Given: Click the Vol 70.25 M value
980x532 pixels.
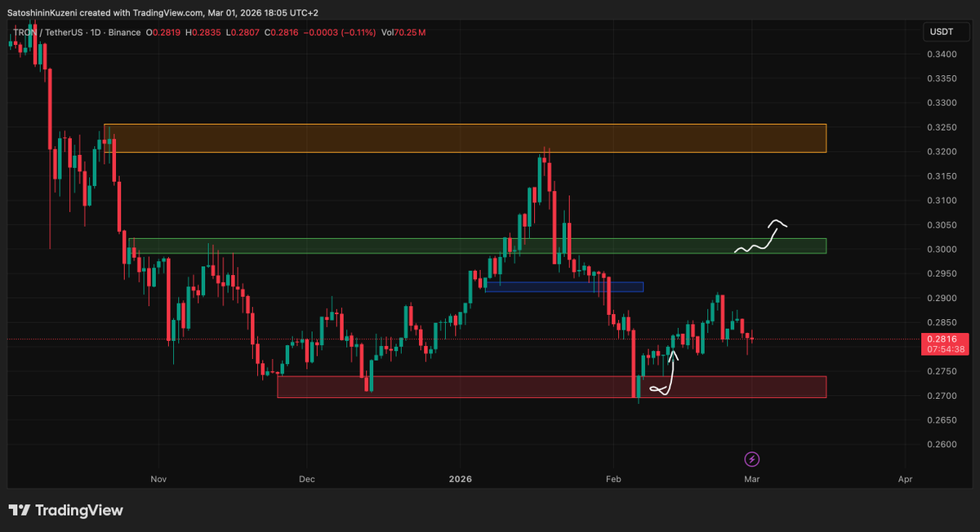Looking at the screenshot, I should coord(403,33).
